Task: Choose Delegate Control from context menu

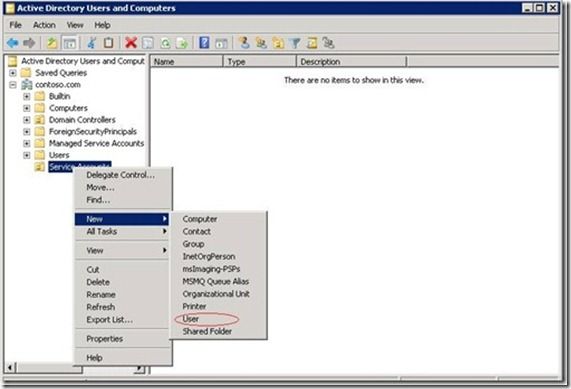Action: (122, 175)
